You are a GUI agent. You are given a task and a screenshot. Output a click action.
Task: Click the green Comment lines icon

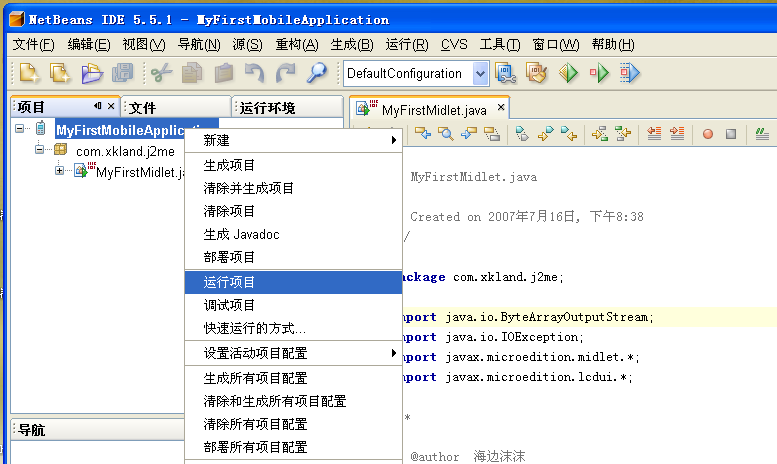click(762, 133)
